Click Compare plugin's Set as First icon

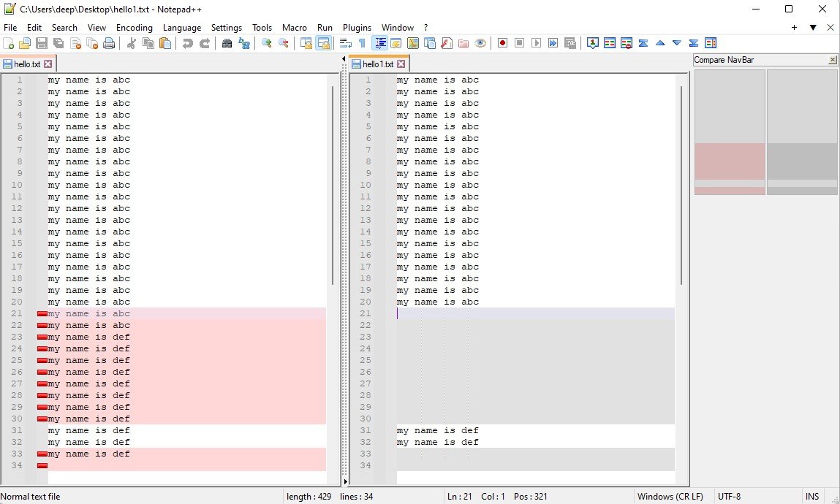(x=592, y=43)
